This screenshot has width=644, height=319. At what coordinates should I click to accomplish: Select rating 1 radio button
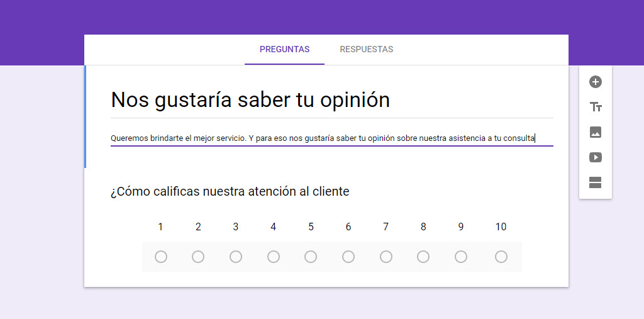pos(161,257)
